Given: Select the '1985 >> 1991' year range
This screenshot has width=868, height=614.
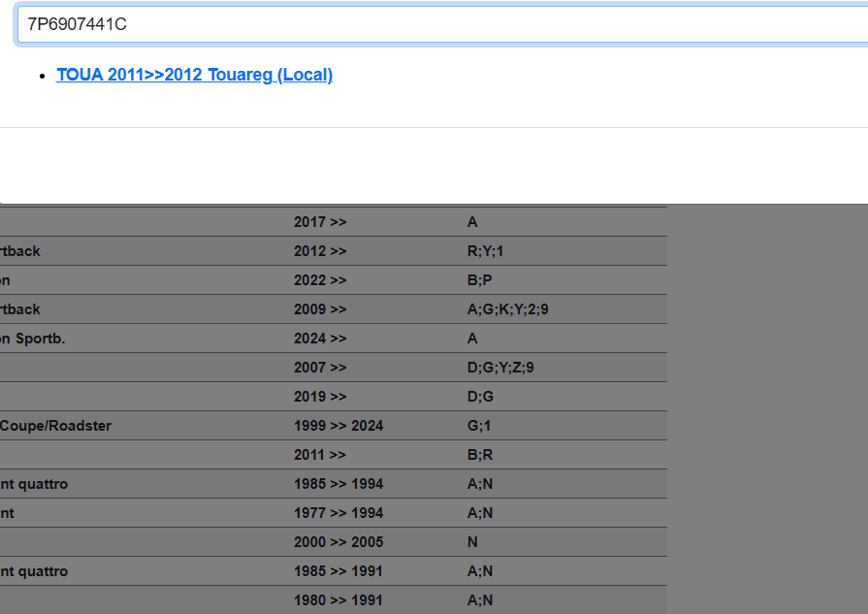Looking at the screenshot, I should point(338,571).
